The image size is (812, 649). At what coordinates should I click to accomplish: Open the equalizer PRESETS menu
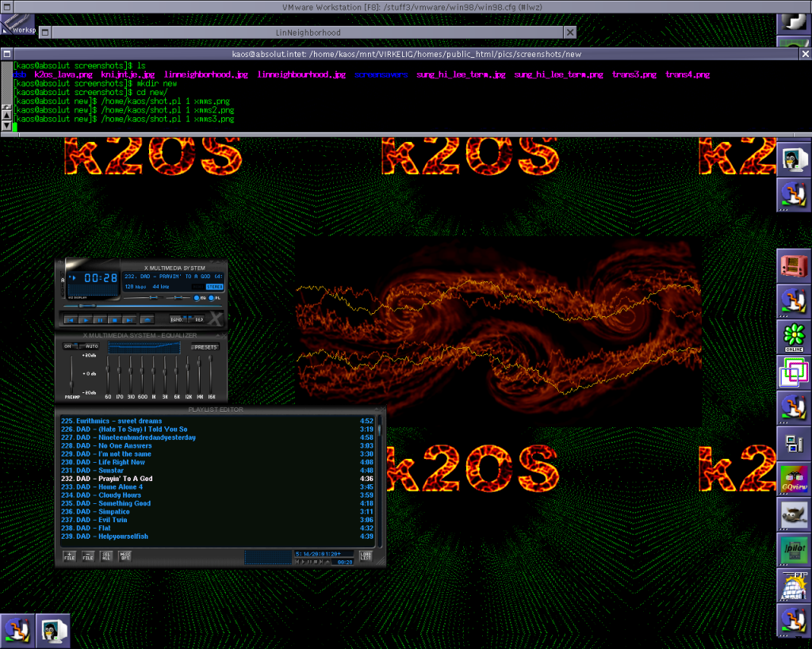(205, 347)
